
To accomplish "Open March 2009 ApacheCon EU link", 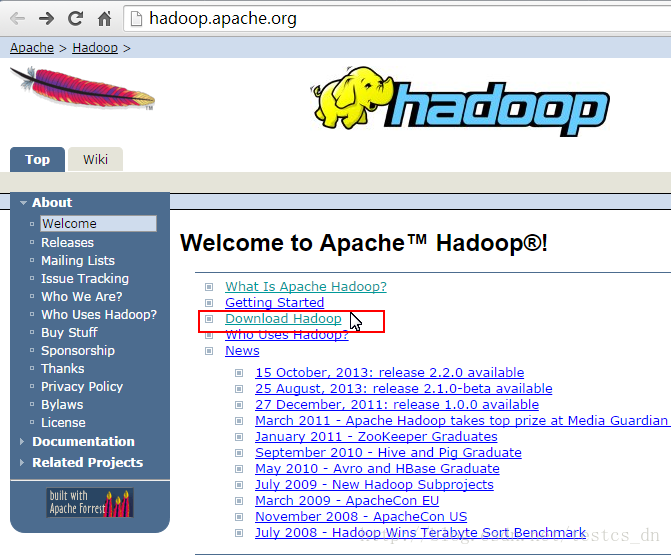I will pyautogui.click(x=347, y=501).
